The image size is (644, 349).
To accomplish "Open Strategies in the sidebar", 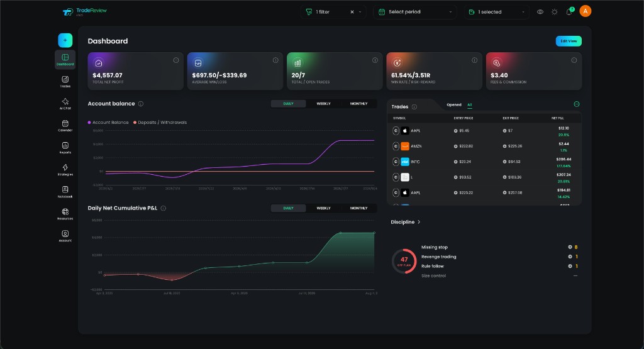I will (x=65, y=170).
